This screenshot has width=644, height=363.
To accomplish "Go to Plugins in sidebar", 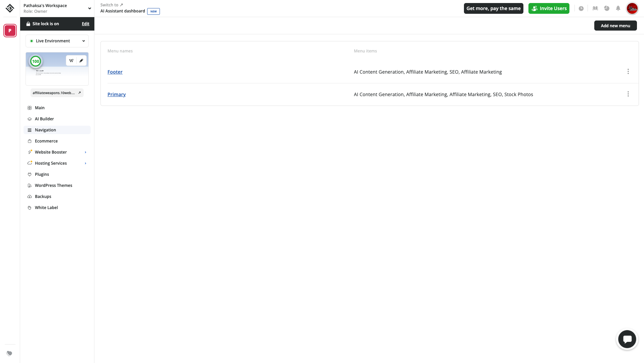I will click(42, 174).
